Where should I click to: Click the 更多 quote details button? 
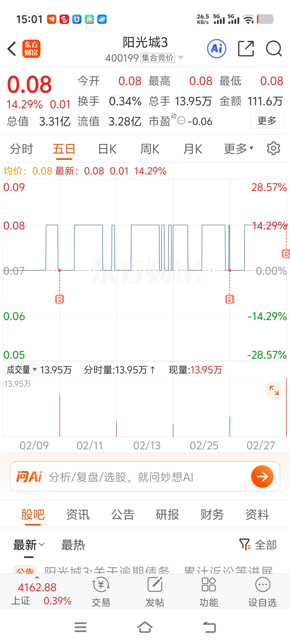click(267, 121)
